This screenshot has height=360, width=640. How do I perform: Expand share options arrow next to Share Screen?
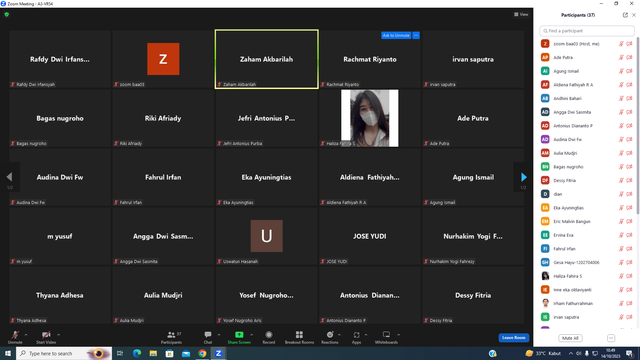(251, 335)
